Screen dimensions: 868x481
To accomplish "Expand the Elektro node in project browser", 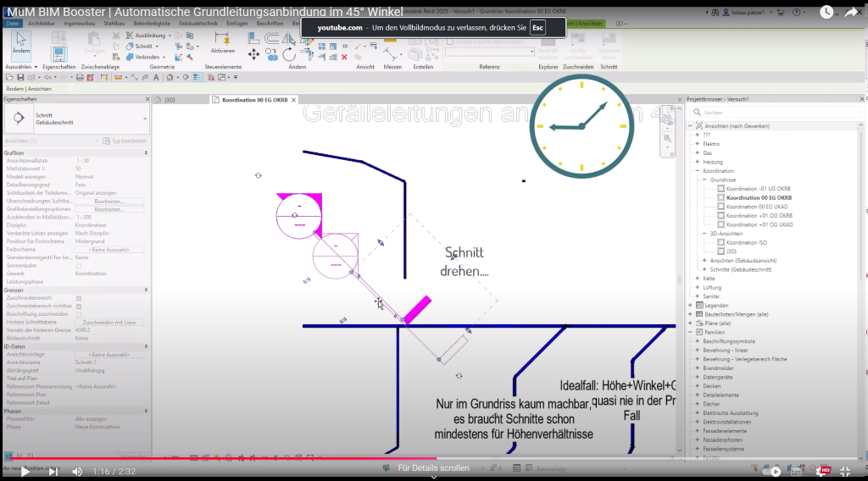I will point(697,144).
